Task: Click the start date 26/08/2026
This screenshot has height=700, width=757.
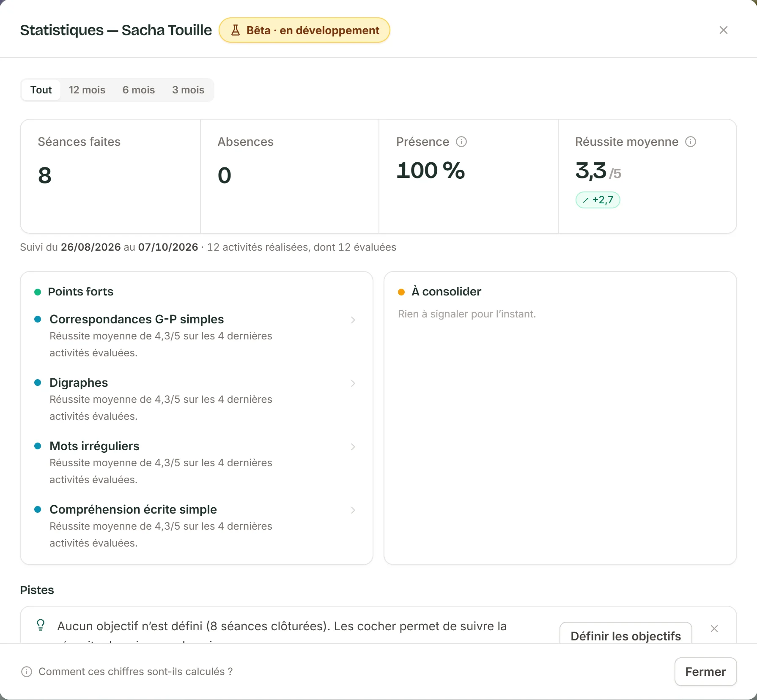Action: point(91,247)
